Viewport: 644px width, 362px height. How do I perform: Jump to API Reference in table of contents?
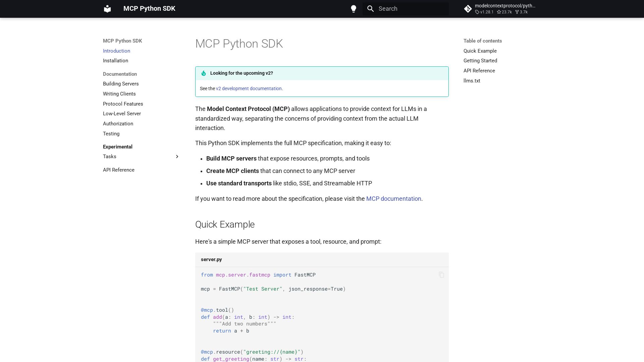pyautogui.click(x=479, y=71)
